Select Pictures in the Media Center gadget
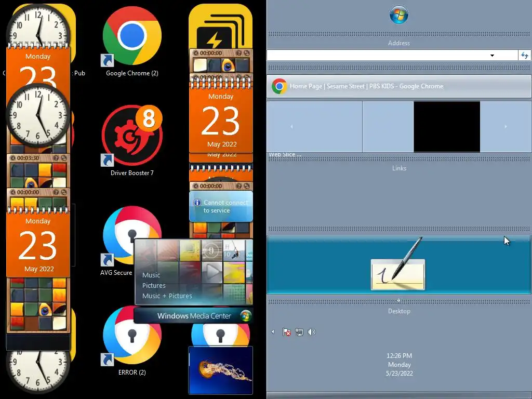Viewport: 532px width, 399px height. pos(154,285)
